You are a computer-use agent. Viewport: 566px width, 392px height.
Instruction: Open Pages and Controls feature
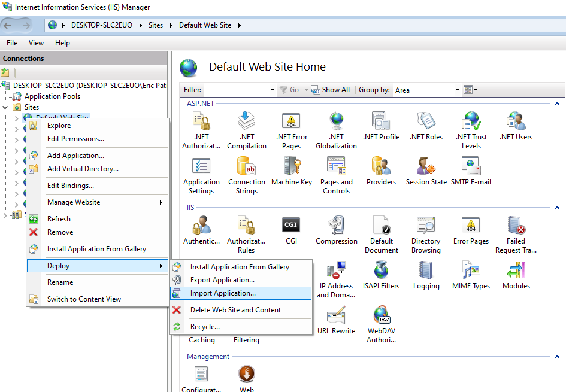[x=336, y=175]
